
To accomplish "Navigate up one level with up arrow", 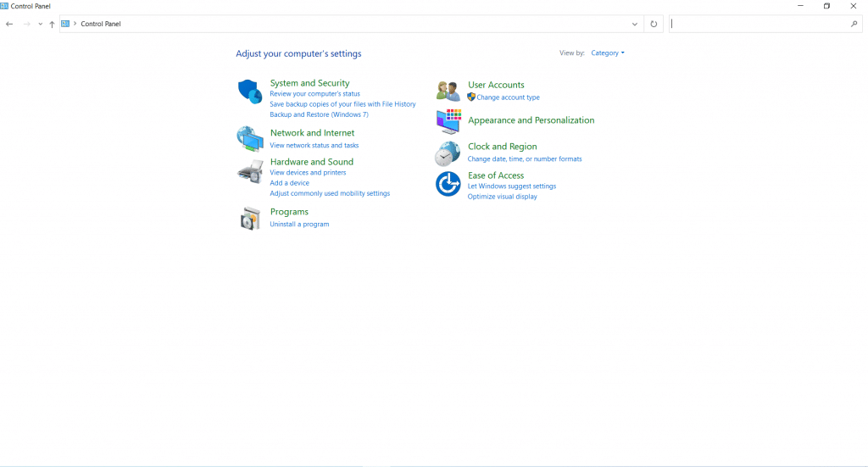I will point(52,24).
